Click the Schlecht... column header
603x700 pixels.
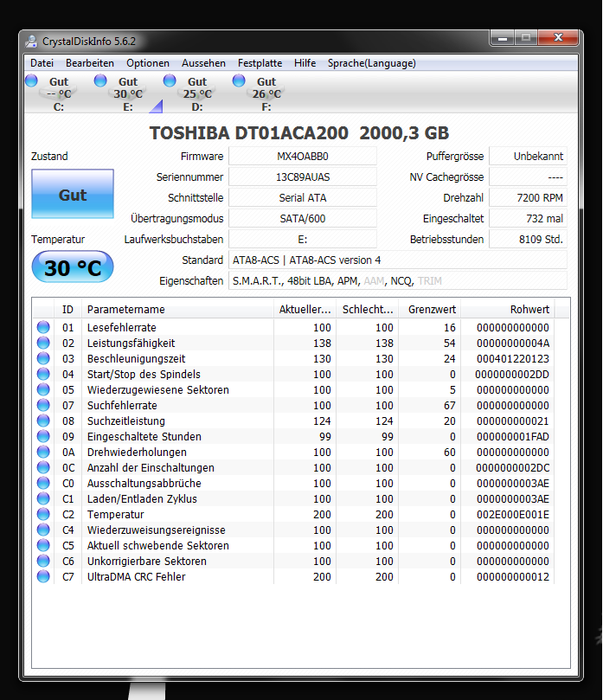tap(368, 310)
